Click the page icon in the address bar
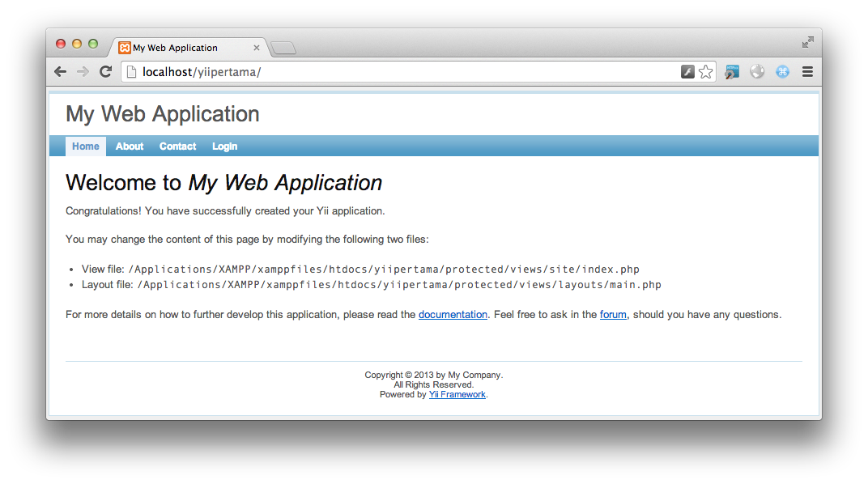This screenshot has width=868, height=484. [x=130, y=71]
